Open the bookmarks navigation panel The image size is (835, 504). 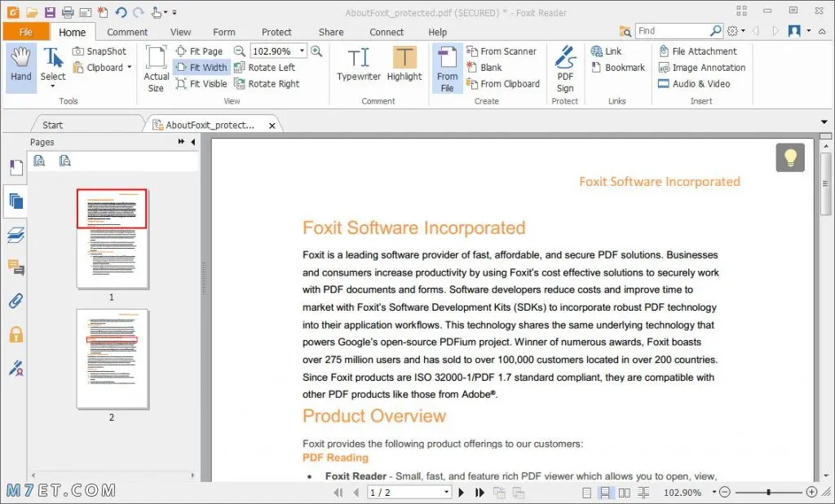pos(16,168)
